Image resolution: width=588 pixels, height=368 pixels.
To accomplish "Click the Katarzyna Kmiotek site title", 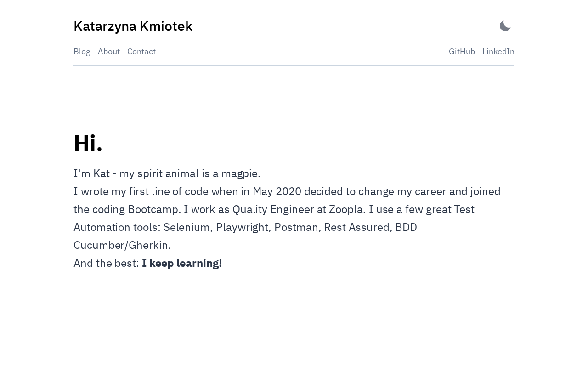I will [x=133, y=26].
